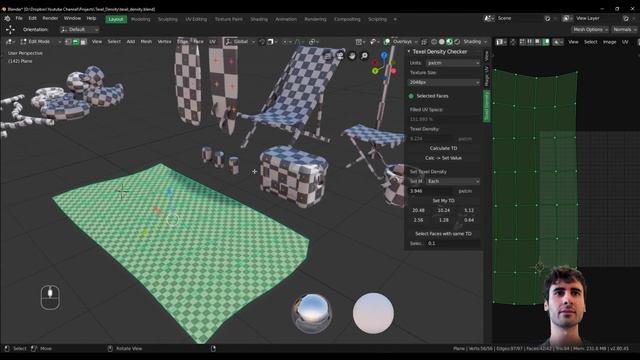
Task: Click the pan hand gizmo in viewport
Action: coord(352,56)
